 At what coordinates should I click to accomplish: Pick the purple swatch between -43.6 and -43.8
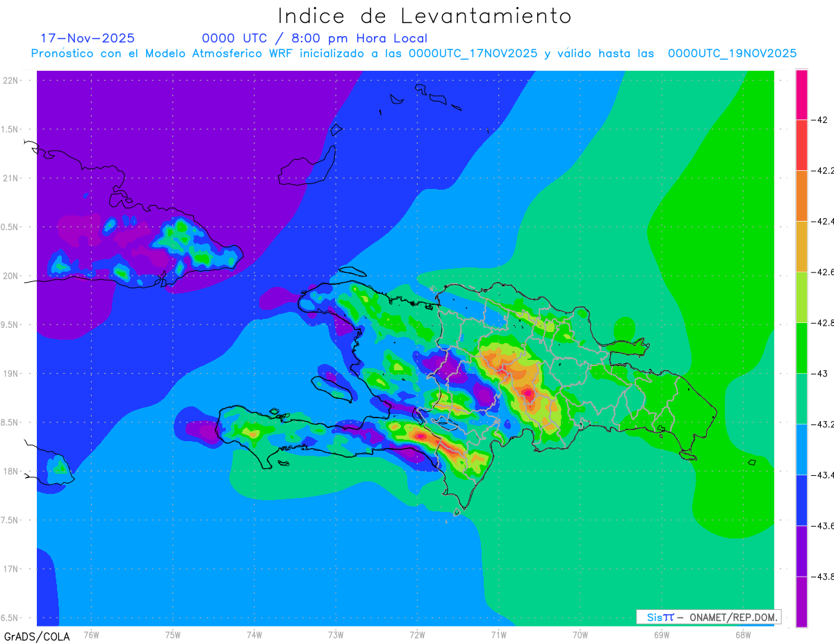click(801, 550)
